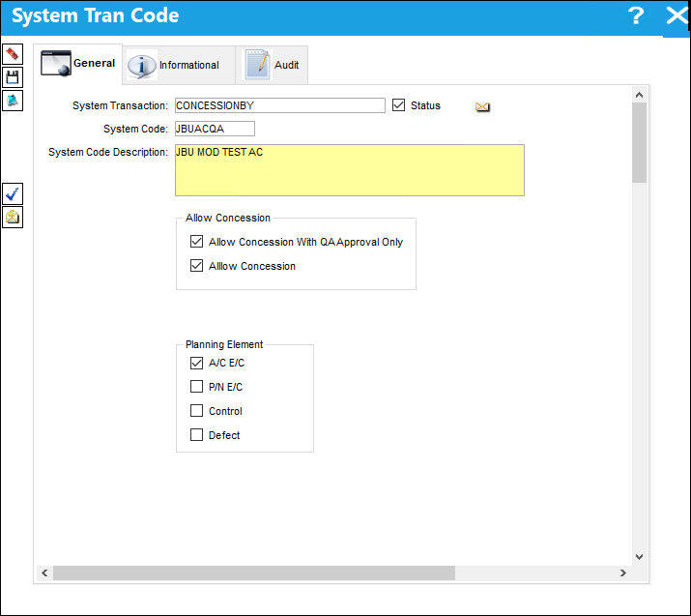Toggle the Alllow Concession checkbox
Screen dimensions: 691x616
pyautogui.click(x=196, y=266)
